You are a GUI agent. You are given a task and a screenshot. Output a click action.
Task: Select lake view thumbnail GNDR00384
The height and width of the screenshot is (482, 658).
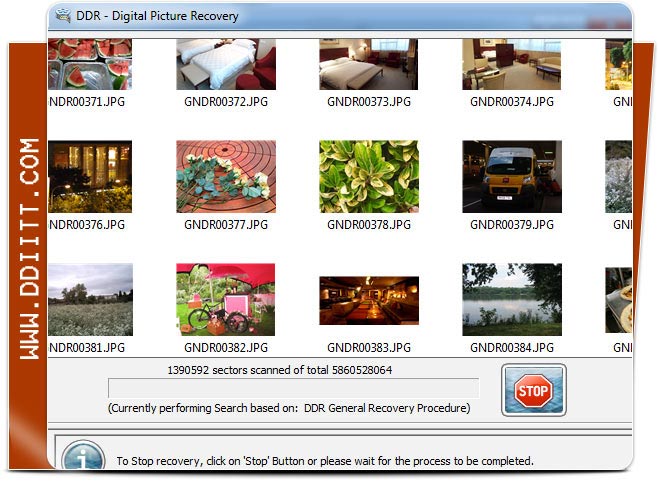(512, 300)
